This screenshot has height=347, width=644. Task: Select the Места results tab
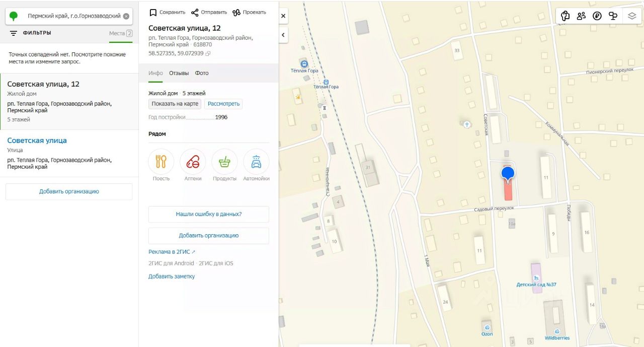click(x=120, y=33)
